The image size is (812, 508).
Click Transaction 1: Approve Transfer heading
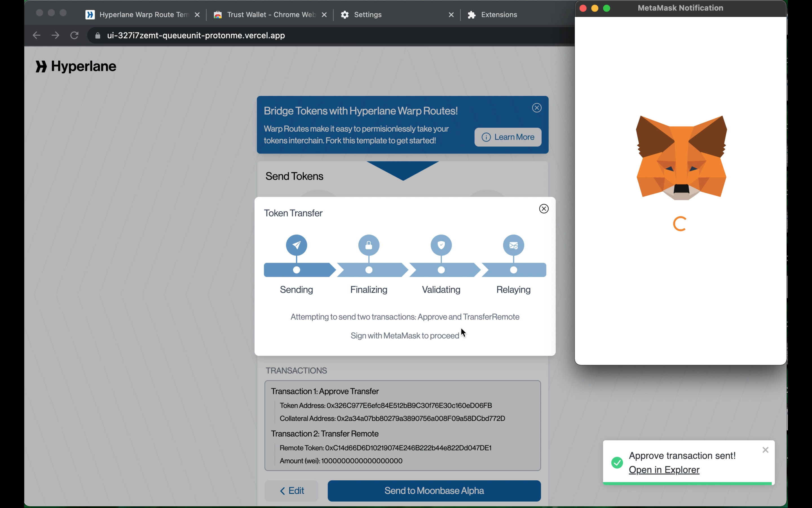[325, 391]
